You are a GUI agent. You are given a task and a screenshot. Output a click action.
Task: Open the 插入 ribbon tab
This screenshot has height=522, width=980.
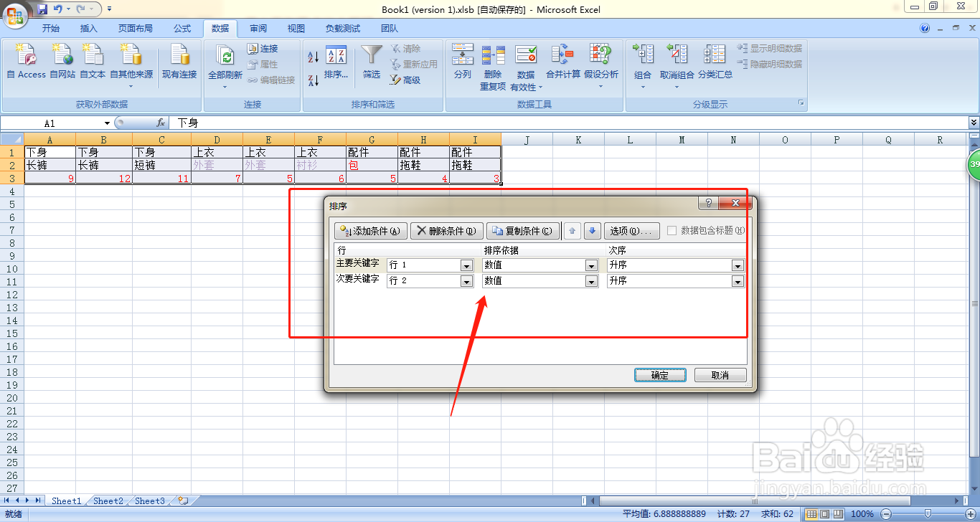(x=89, y=29)
